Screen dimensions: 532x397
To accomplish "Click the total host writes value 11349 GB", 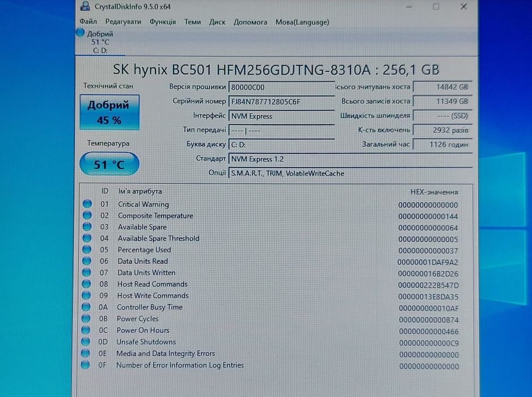I will [442, 101].
